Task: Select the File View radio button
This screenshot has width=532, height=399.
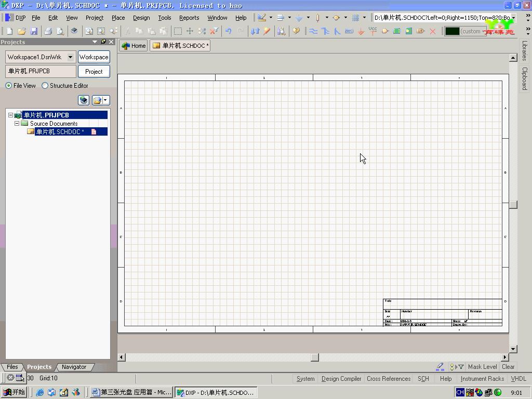Action: tap(8, 86)
